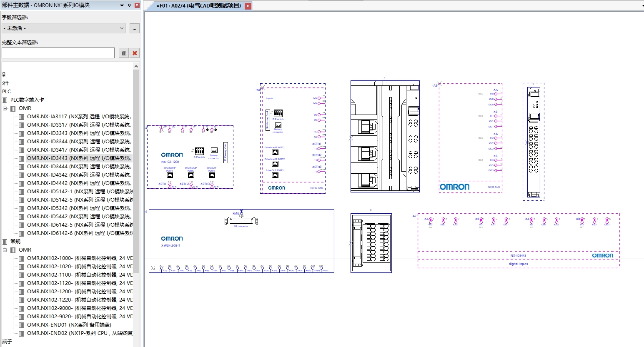The width and height of the screenshot is (644, 347).
Task: Select the OMR.NX102-1200 controller part
Action: pos(79,292)
